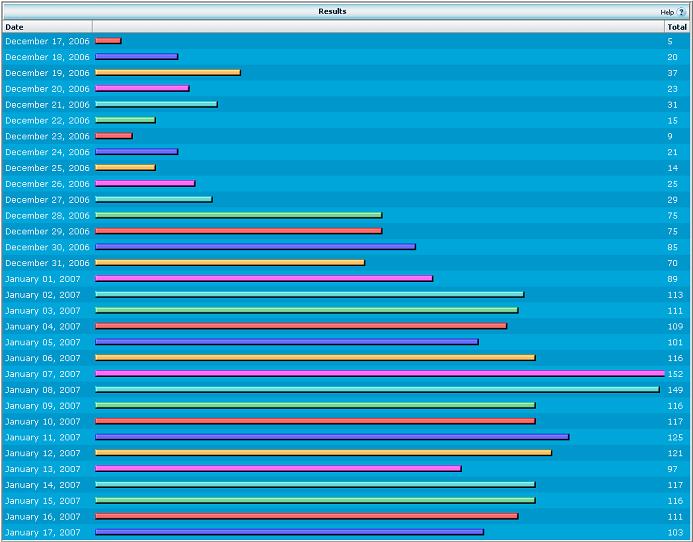Click the total value 97

point(673,469)
